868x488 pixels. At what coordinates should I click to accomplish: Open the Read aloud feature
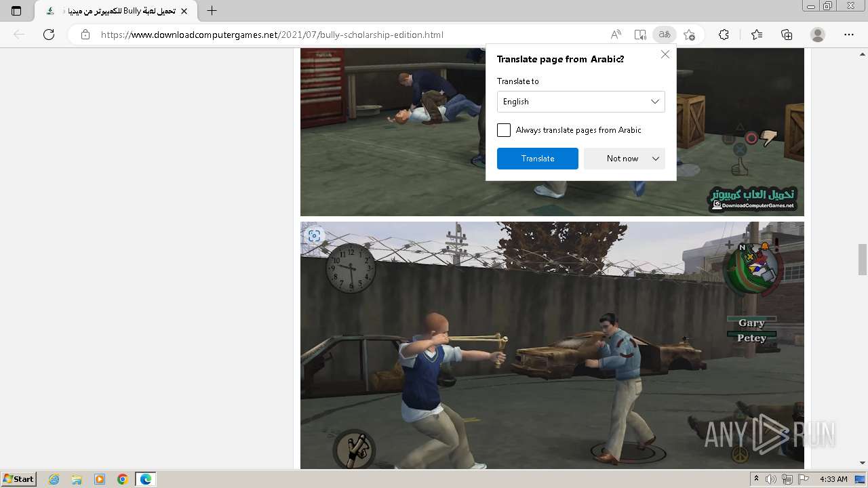pos(616,35)
